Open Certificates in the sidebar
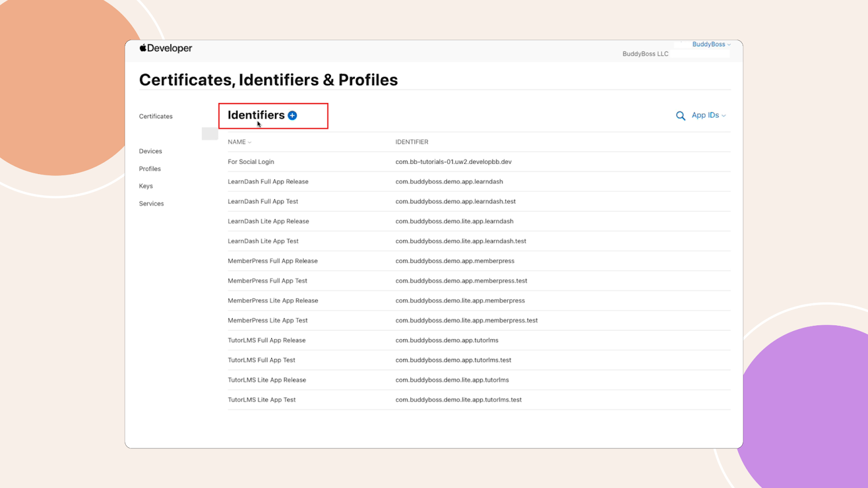 (x=156, y=117)
